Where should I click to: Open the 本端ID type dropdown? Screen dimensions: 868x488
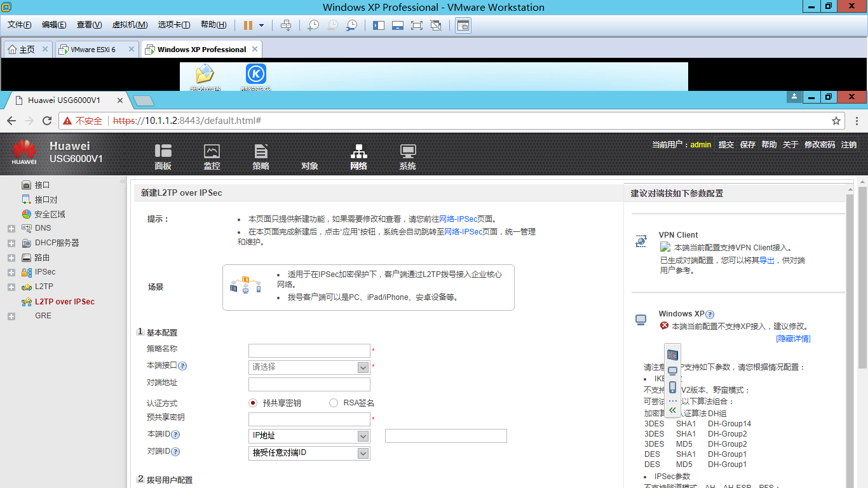pyautogui.click(x=309, y=436)
